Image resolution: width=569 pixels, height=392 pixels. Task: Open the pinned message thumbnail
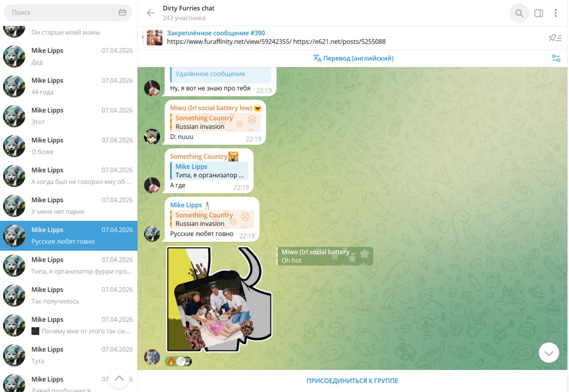tap(155, 38)
